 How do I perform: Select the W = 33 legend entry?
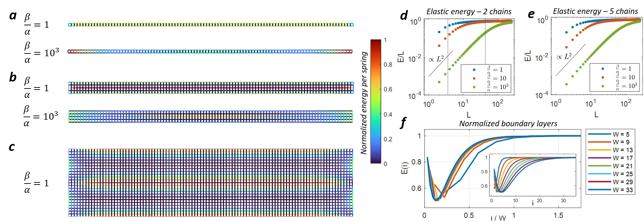pyautogui.click(x=611, y=190)
